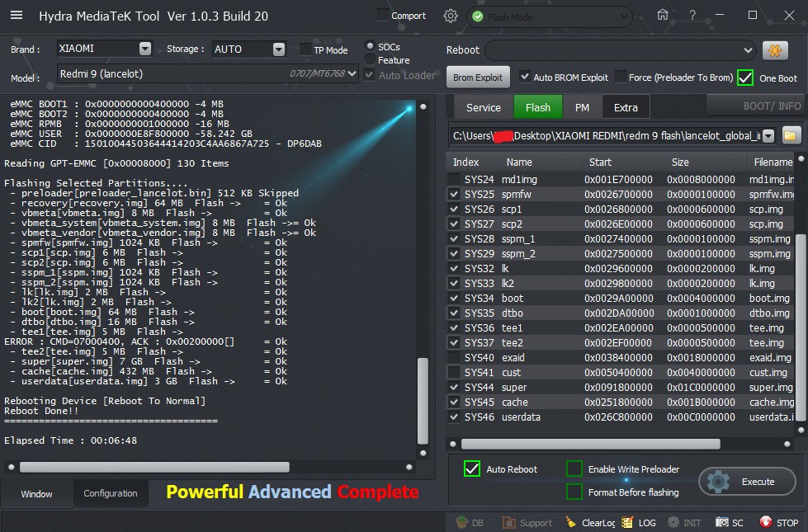This screenshot has width=808, height=532.
Task: Toggle the One Boot checkbox
Action: 745,78
